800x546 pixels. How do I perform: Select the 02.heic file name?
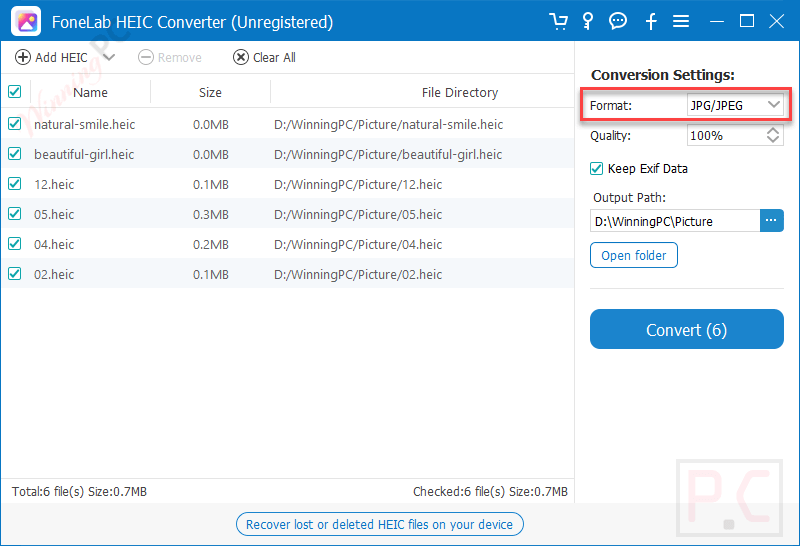click(54, 275)
